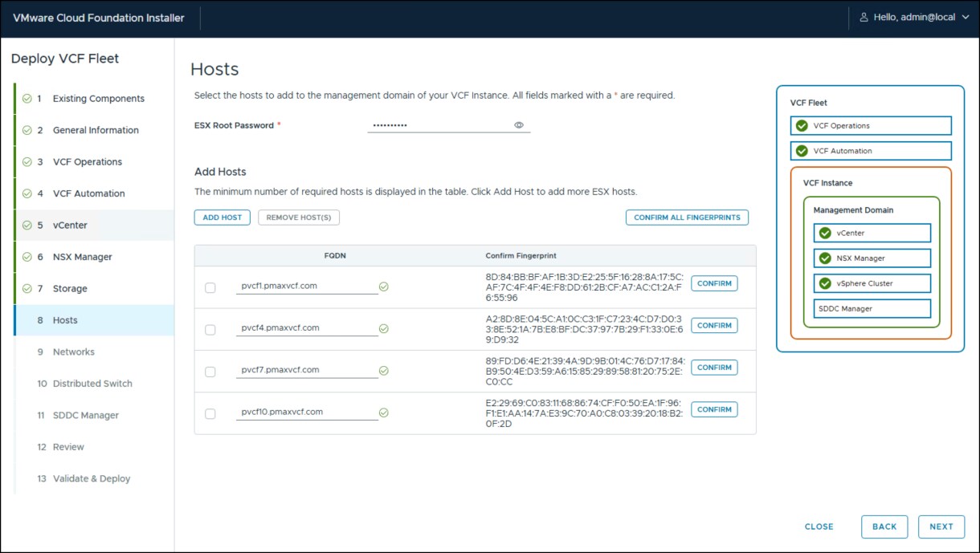Click the green check on VCF Operations diagram box
The height and width of the screenshot is (553, 980).
[x=802, y=126]
